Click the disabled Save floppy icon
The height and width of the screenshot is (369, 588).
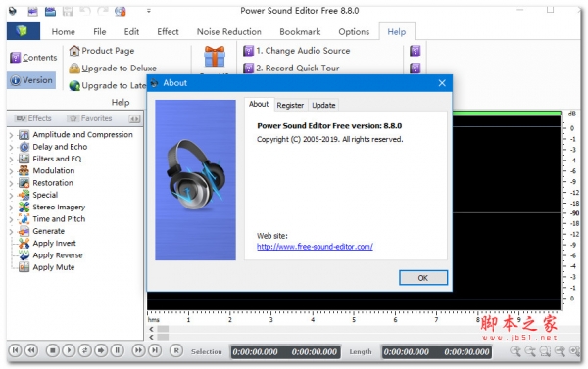[68, 11]
